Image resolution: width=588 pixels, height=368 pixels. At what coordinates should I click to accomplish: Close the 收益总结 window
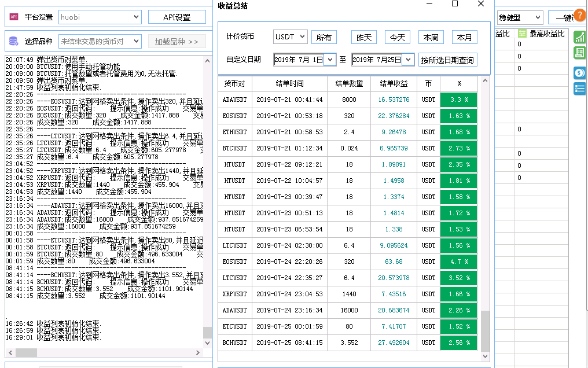(x=481, y=3)
